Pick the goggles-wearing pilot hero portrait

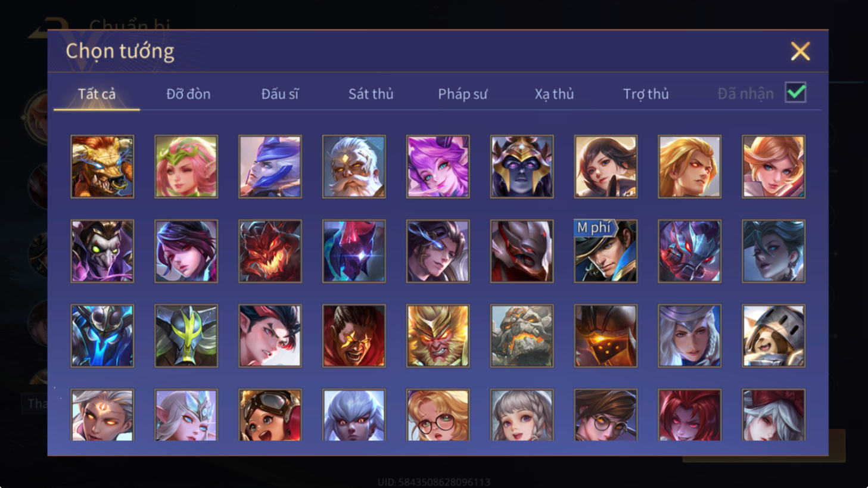coord(270,415)
